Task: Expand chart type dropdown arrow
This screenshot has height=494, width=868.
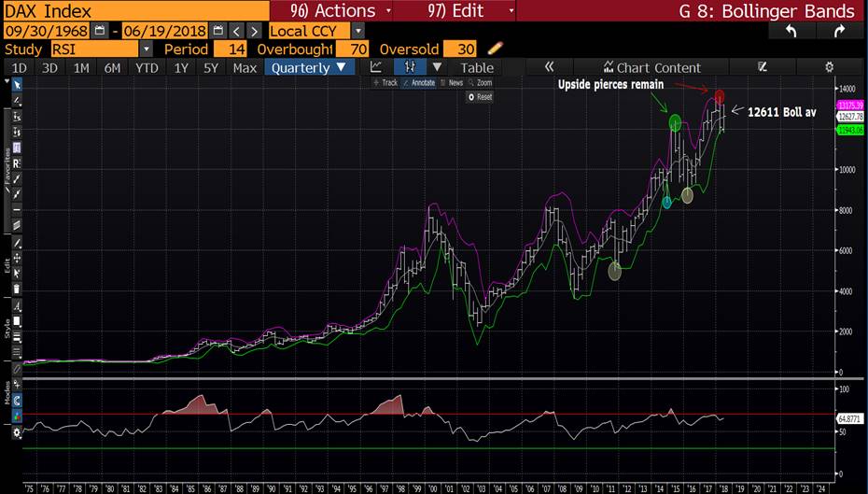Action: click(x=437, y=67)
